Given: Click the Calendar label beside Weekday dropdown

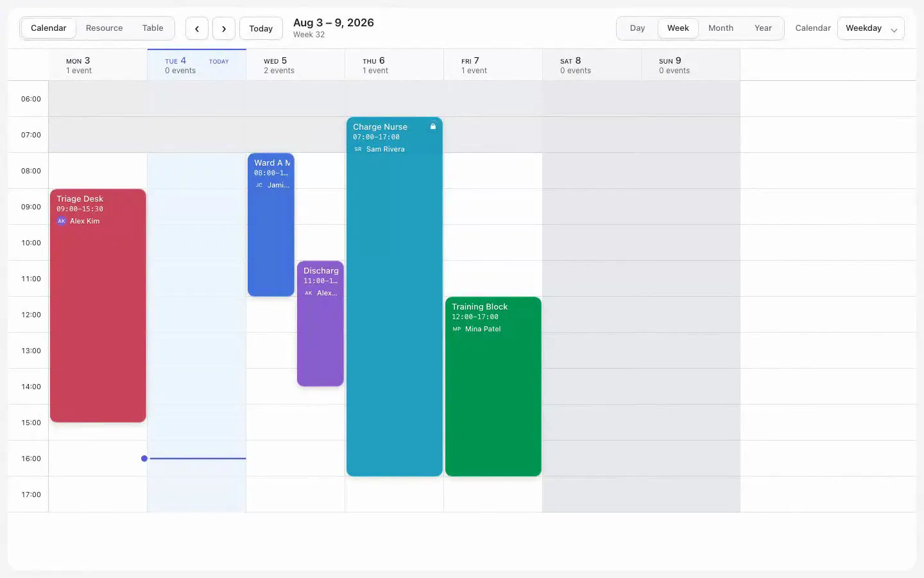Looking at the screenshot, I should coord(813,28).
